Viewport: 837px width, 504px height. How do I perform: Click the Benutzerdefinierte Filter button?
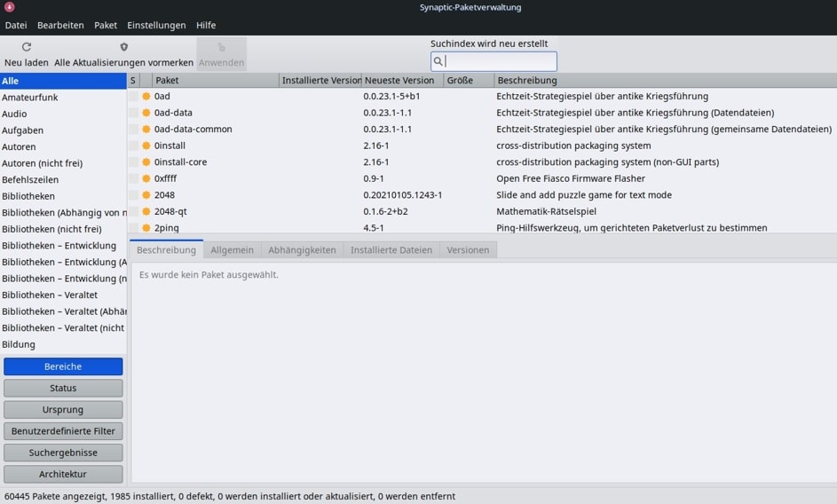(x=63, y=431)
